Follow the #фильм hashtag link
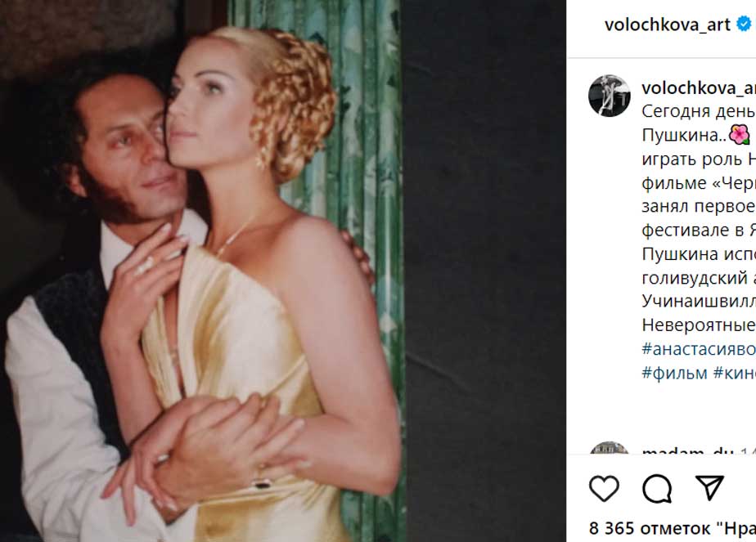 pyautogui.click(x=674, y=372)
